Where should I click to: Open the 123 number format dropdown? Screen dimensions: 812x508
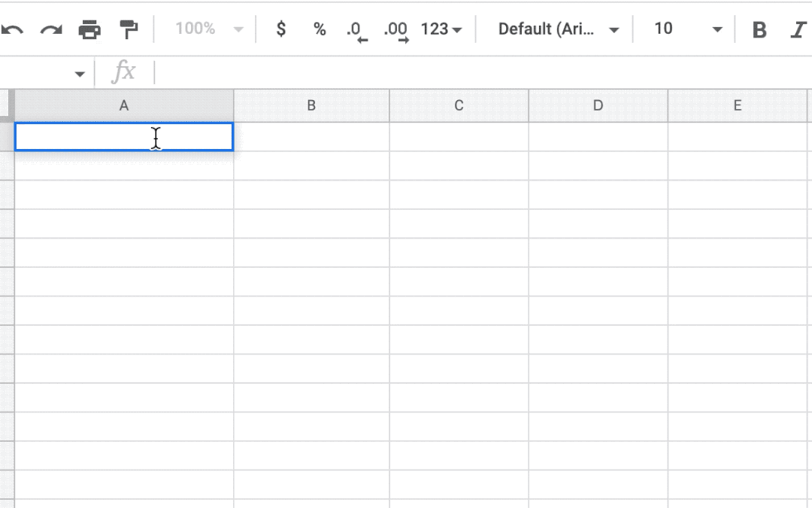tap(441, 29)
